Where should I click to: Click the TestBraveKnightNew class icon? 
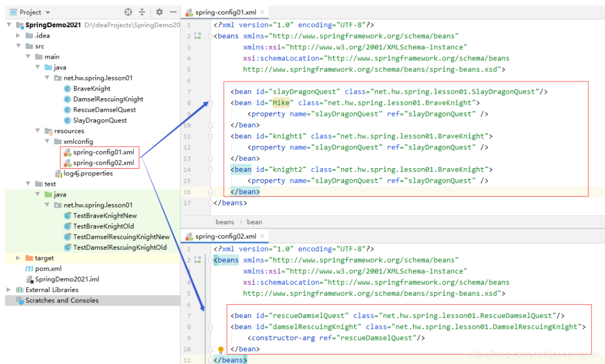[x=68, y=215]
